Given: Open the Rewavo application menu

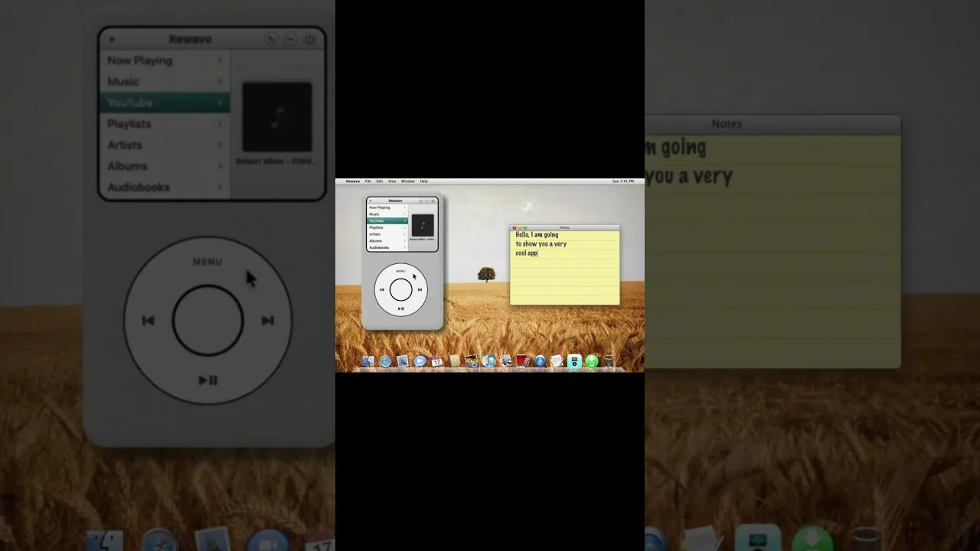Looking at the screenshot, I should [353, 181].
